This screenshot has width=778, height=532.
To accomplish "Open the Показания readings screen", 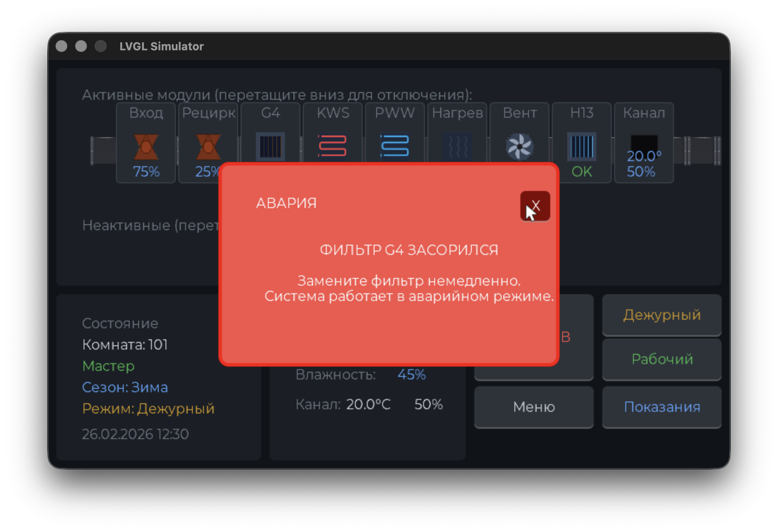I will [x=662, y=407].
